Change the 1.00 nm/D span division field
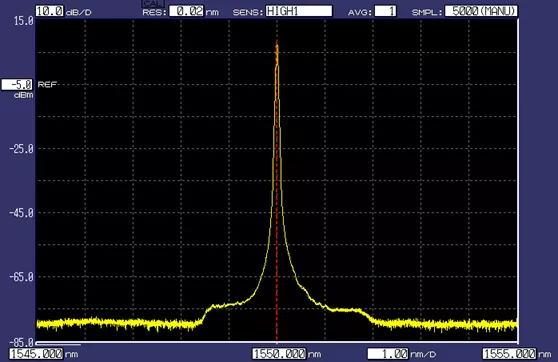 pyautogui.click(x=388, y=354)
